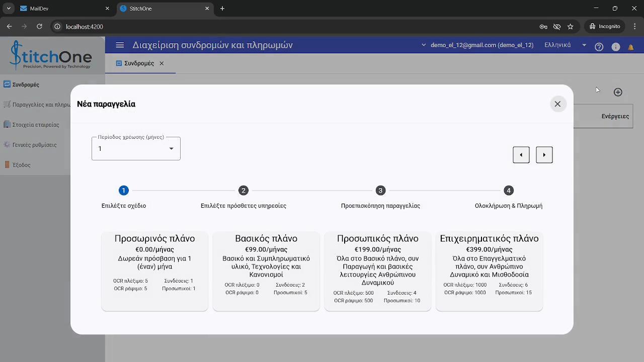Bookmark page with star icon

pyautogui.click(x=570, y=27)
